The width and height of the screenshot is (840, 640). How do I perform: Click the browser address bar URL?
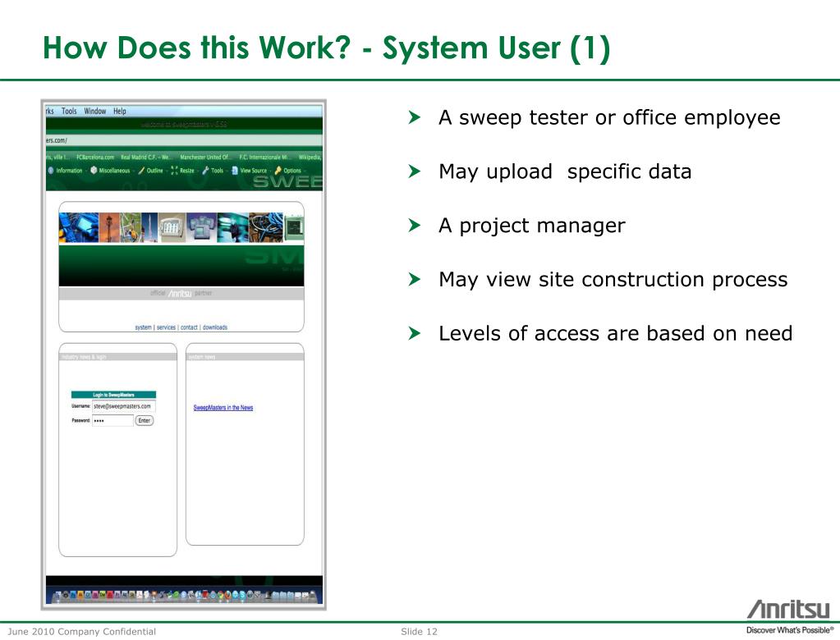point(184,140)
